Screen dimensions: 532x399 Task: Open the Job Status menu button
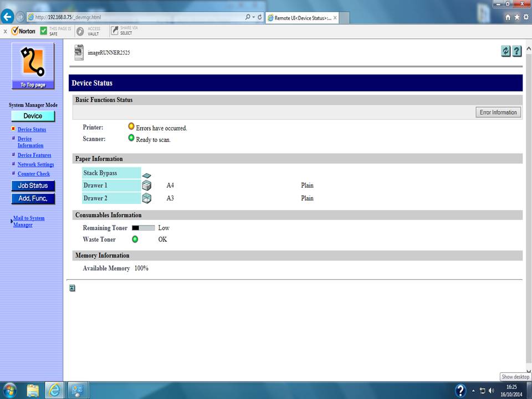(33, 186)
